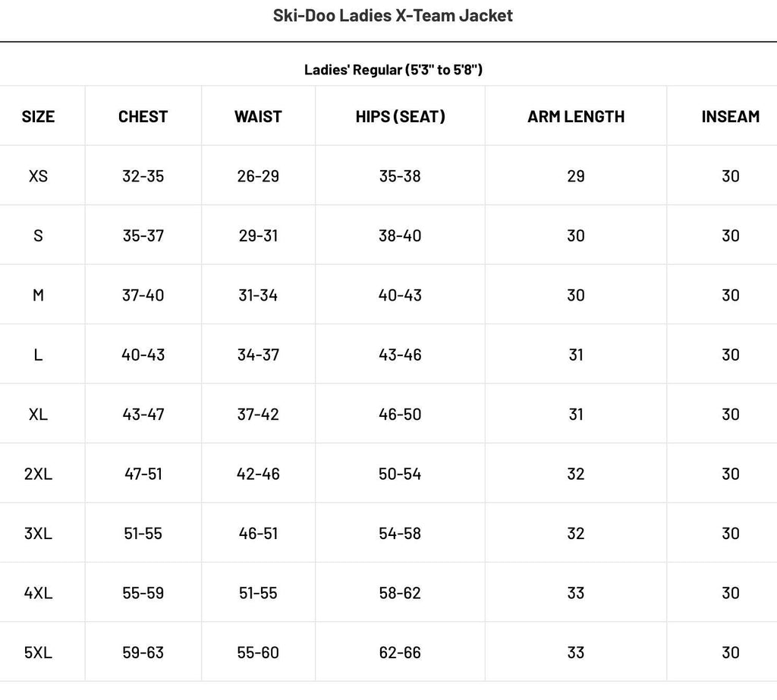Click the INSEAM column header

coord(730,116)
